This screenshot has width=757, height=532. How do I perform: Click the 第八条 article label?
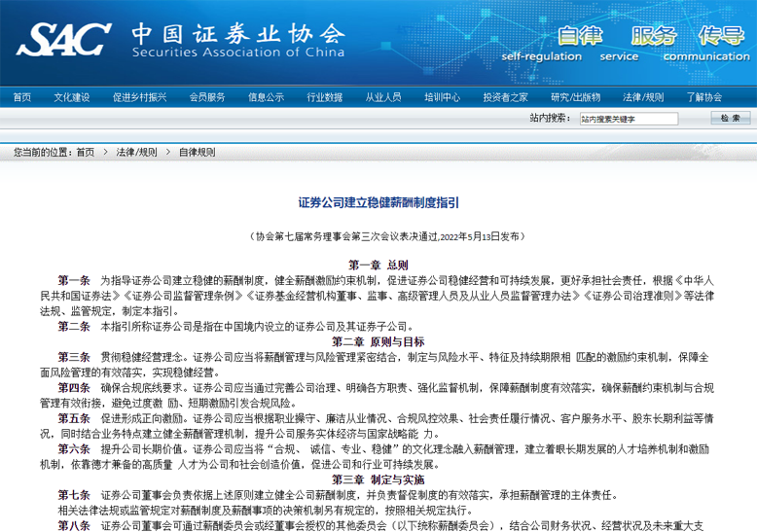pos(74,526)
